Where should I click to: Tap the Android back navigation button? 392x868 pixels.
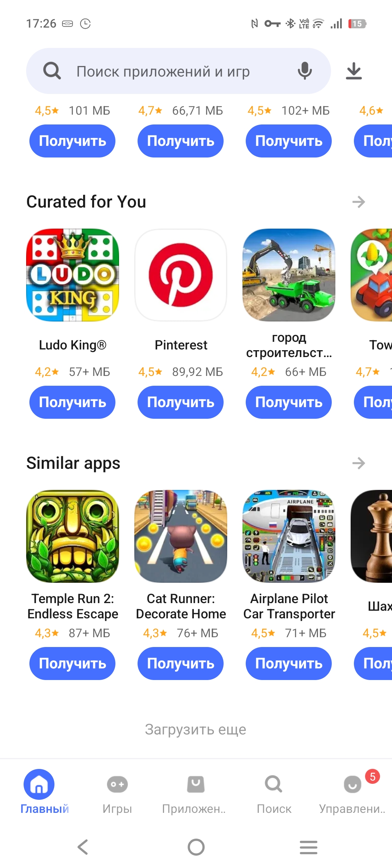[x=83, y=847]
